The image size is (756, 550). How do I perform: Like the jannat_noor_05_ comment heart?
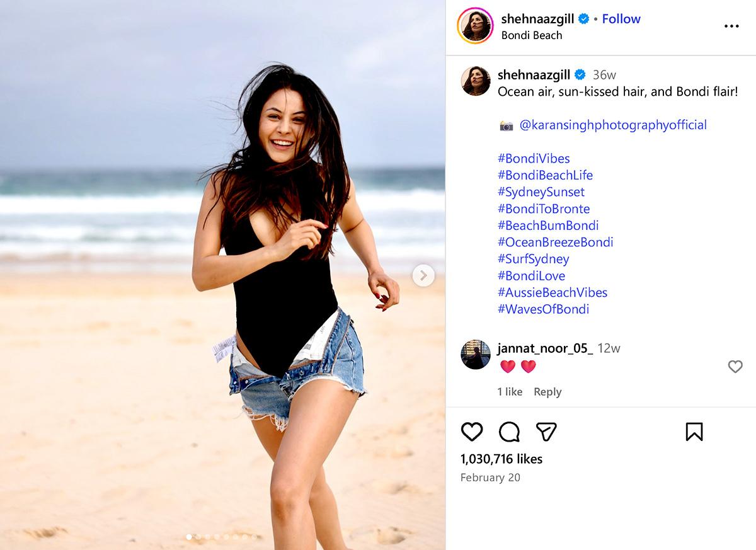[735, 366]
